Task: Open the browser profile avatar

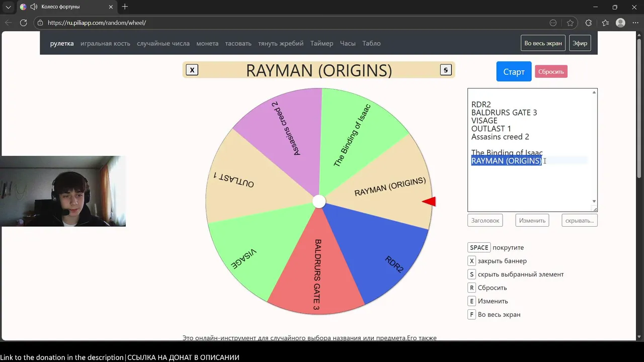Action: [x=620, y=23]
